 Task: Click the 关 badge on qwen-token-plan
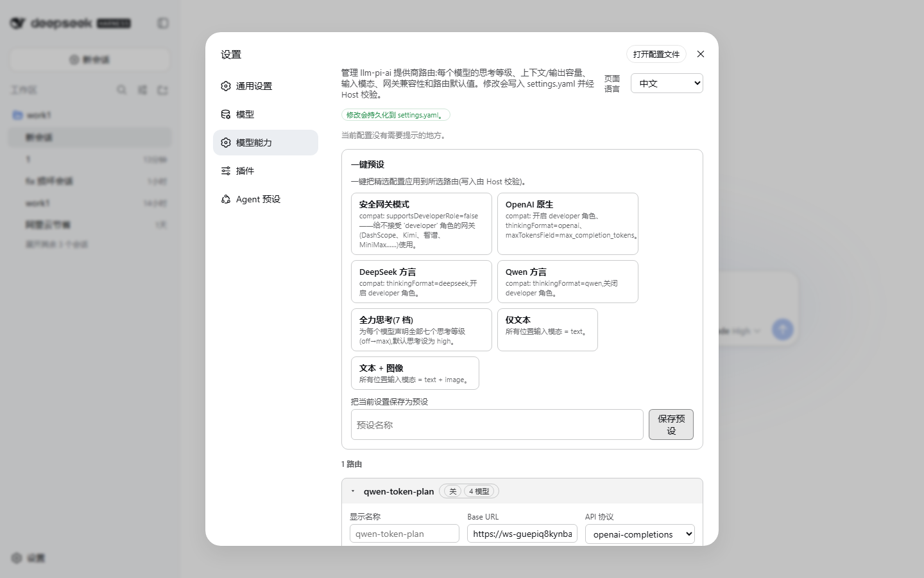[452, 491]
